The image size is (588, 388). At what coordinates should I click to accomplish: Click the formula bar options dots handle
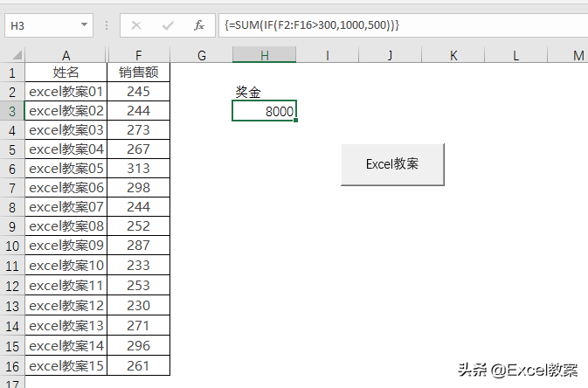point(107,25)
